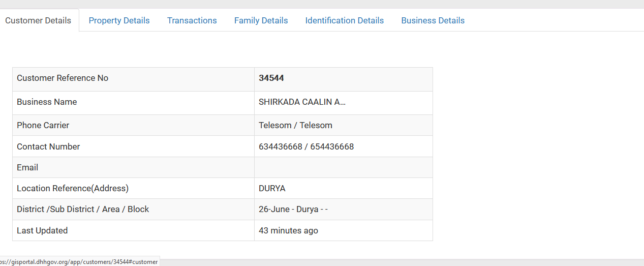Click the contact number 634436668 / 654436668

click(306, 146)
